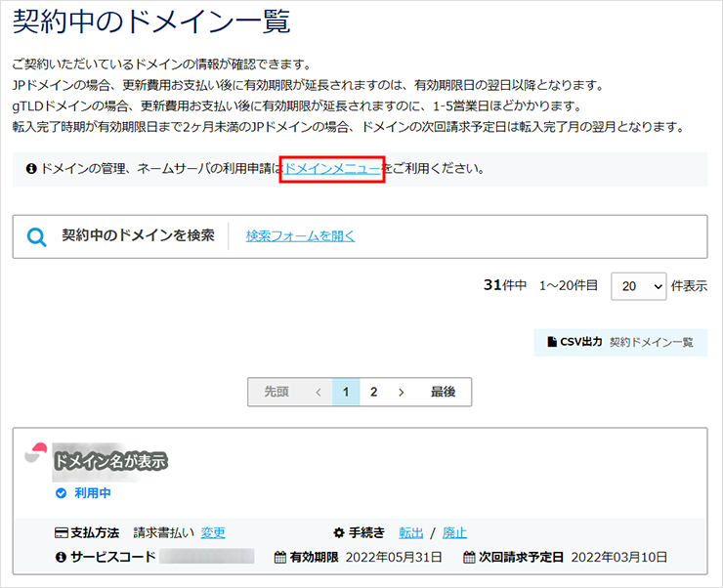Click the next page arrow
723x588 pixels.
point(401,392)
